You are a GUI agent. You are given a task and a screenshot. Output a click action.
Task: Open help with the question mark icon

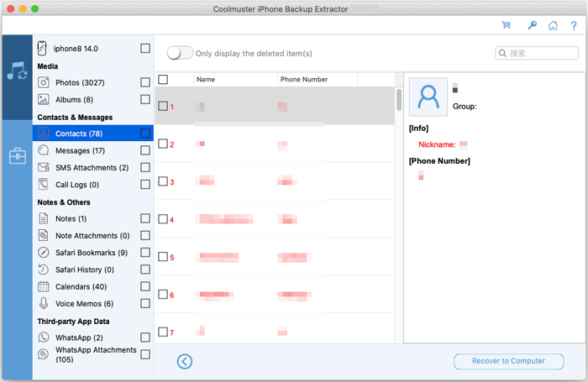coord(574,25)
